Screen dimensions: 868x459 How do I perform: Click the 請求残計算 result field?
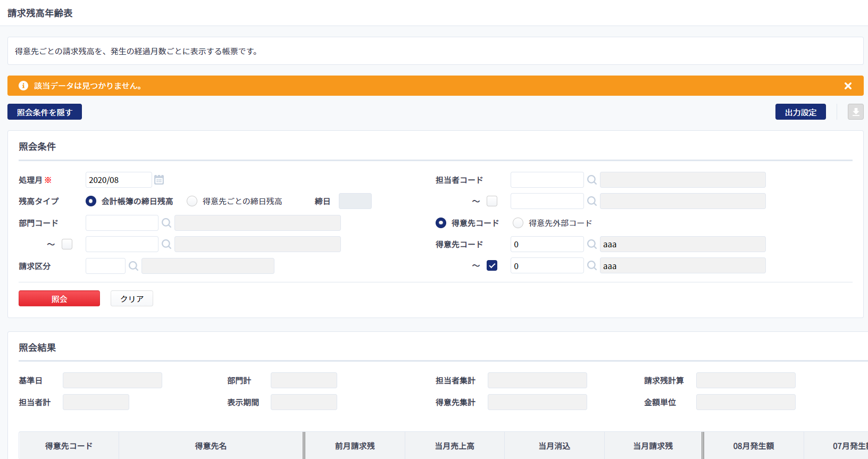pyautogui.click(x=746, y=380)
